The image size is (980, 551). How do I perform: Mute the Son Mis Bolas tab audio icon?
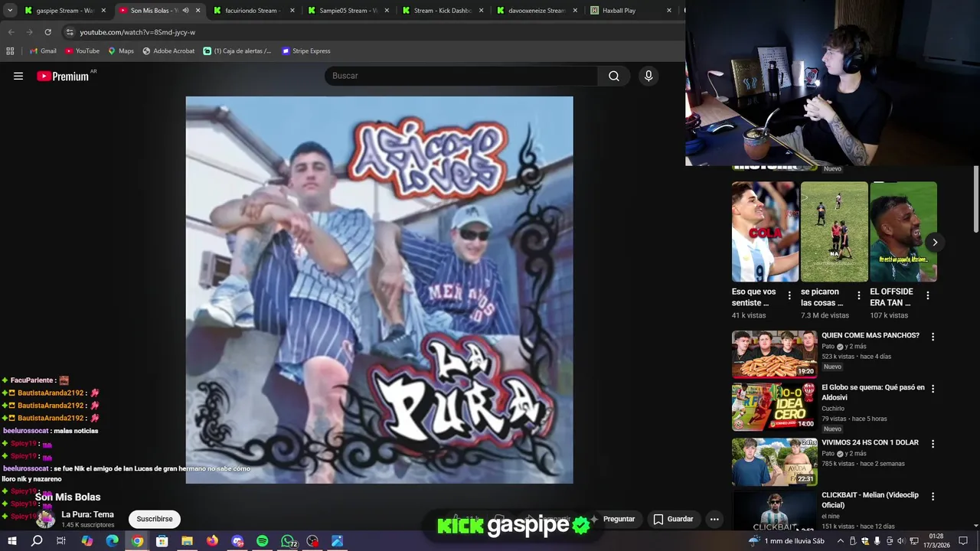tap(185, 11)
